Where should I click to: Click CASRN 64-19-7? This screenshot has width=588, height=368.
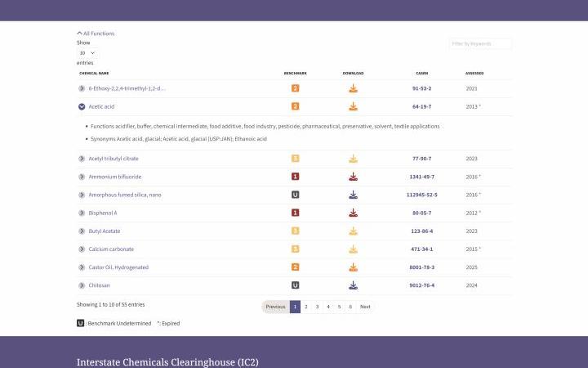point(422,106)
